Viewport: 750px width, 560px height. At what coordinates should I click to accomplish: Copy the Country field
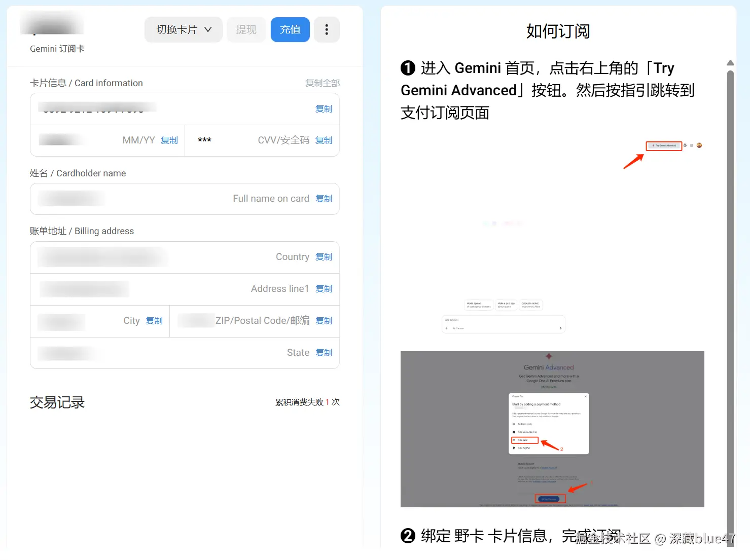pos(324,257)
